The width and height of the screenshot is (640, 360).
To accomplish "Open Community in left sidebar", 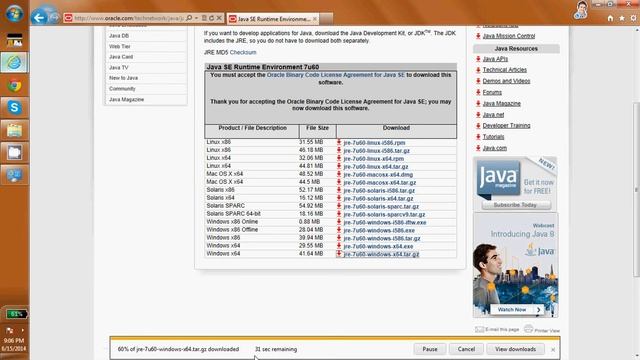I will coord(122,89).
